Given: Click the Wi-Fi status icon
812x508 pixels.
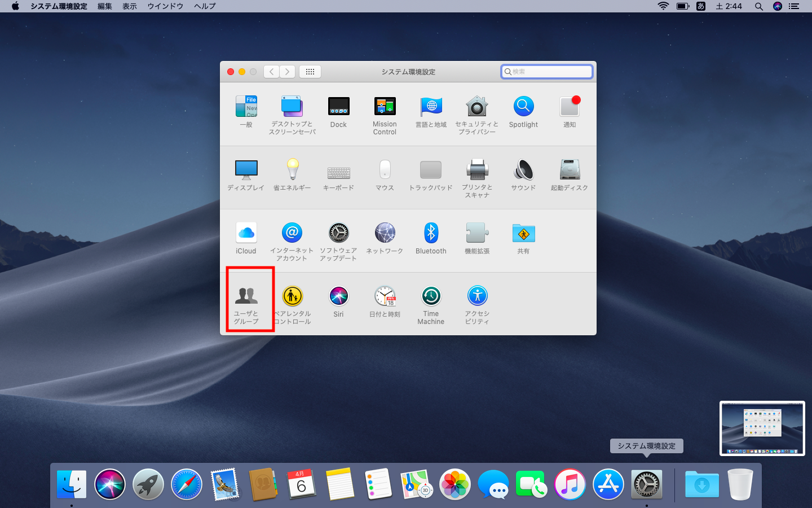Looking at the screenshot, I should [663, 6].
